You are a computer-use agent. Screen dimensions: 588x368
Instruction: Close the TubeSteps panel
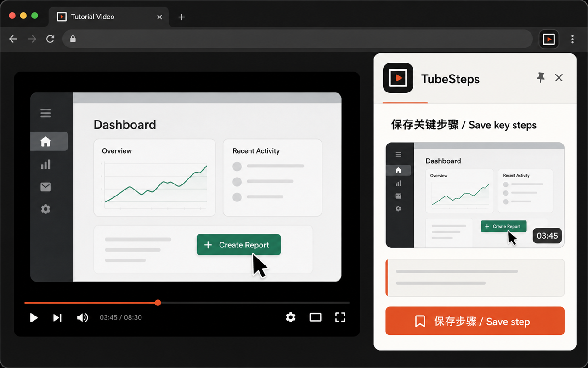pyautogui.click(x=559, y=78)
